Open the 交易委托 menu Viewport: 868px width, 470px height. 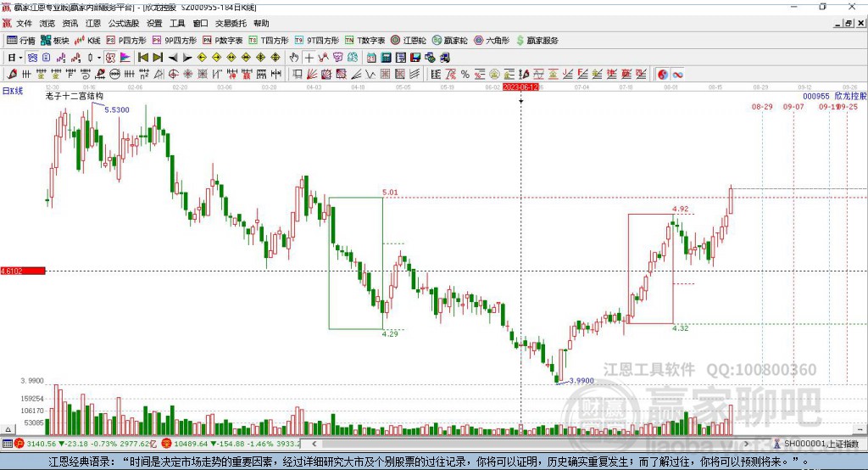[231, 23]
